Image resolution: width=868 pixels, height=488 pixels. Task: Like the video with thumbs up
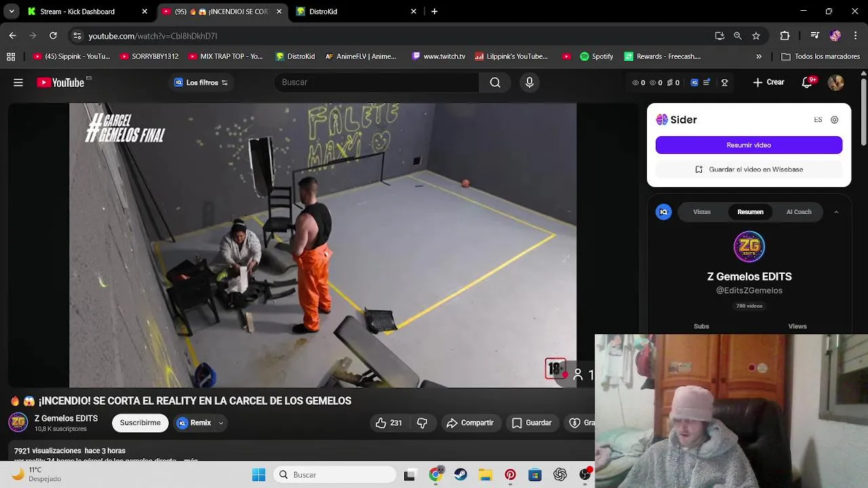389,423
